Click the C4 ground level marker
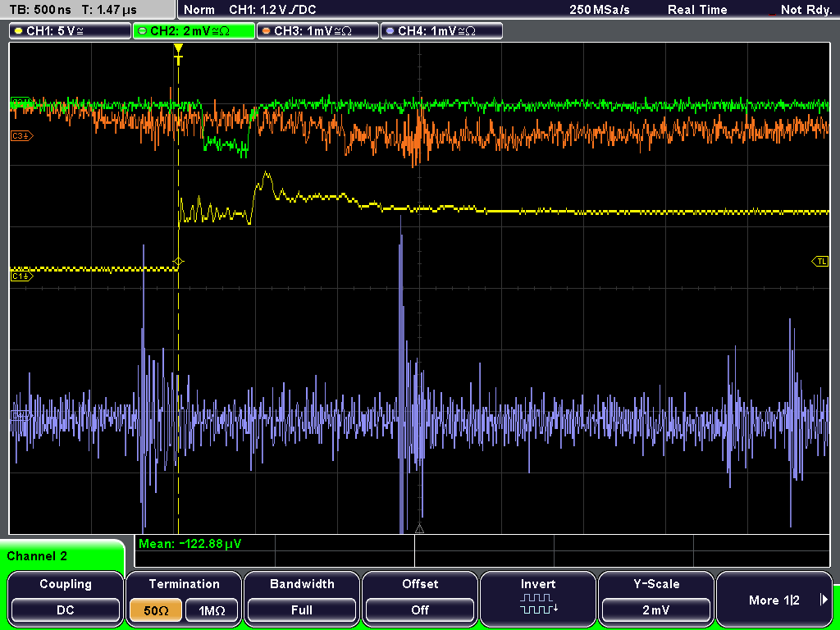 click(21, 416)
